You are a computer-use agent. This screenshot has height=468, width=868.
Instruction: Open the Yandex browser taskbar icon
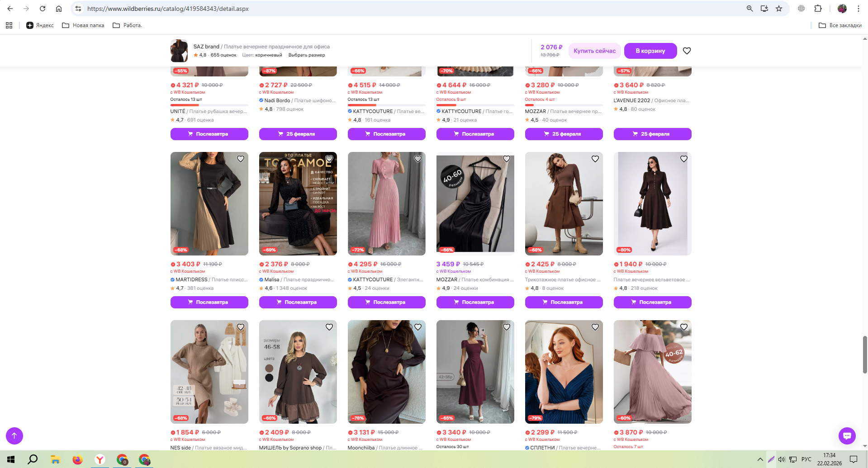[100, 459]
